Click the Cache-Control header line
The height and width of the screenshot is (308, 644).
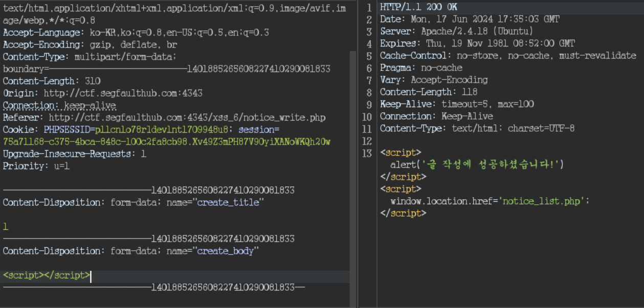[508, 56]
